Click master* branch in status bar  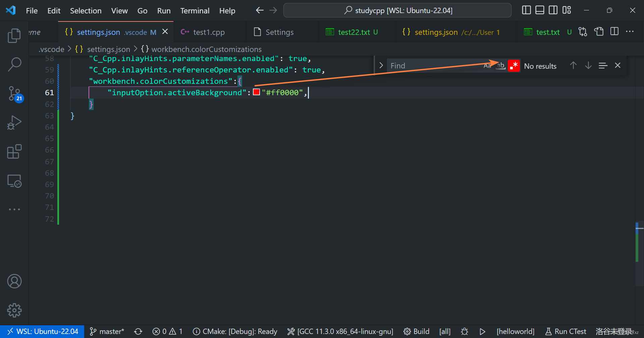(x=107, y=331)
